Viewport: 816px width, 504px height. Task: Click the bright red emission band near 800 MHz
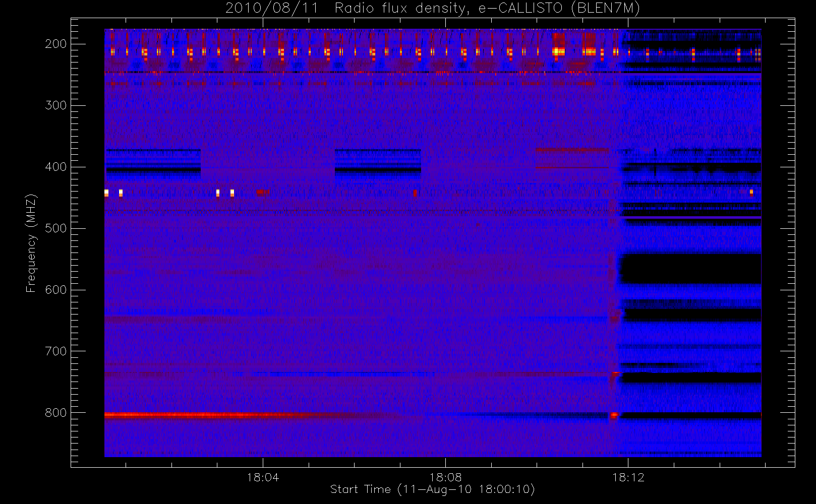coord(227,415)
